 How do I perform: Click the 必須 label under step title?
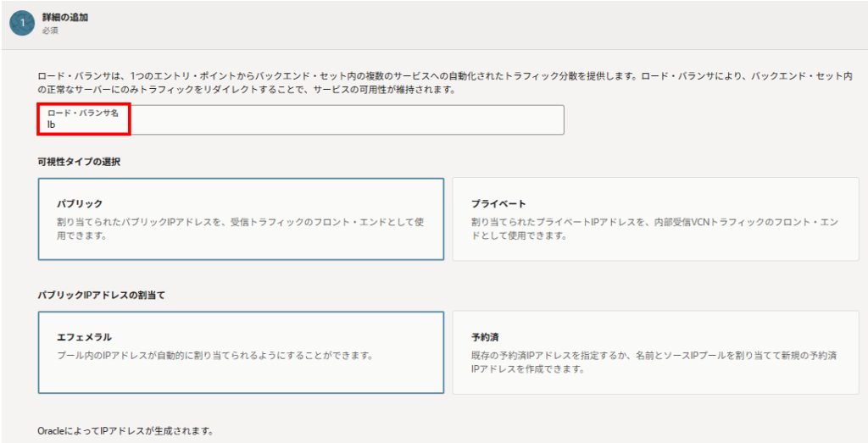[x=50, y=30]
